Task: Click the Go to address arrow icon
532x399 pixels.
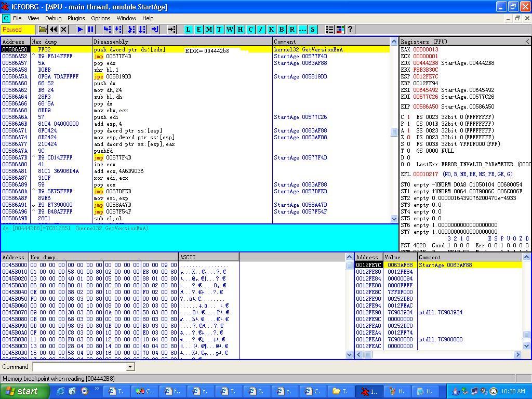Action: [x=172, y=30]
